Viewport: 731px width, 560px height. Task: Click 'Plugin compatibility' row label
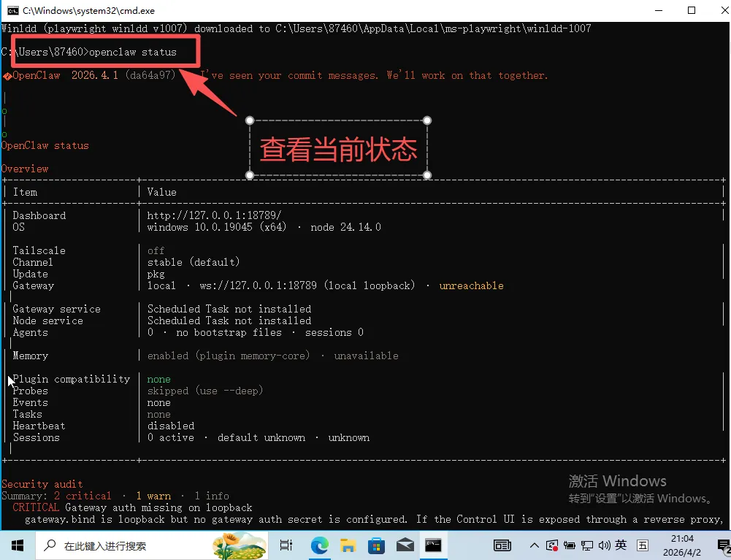click(x=72, y=379)
